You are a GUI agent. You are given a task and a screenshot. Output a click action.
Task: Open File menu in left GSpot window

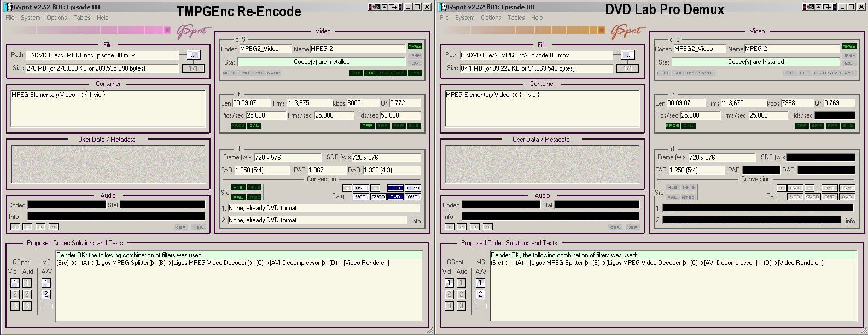pyautogui.click(x=10, y=18)
